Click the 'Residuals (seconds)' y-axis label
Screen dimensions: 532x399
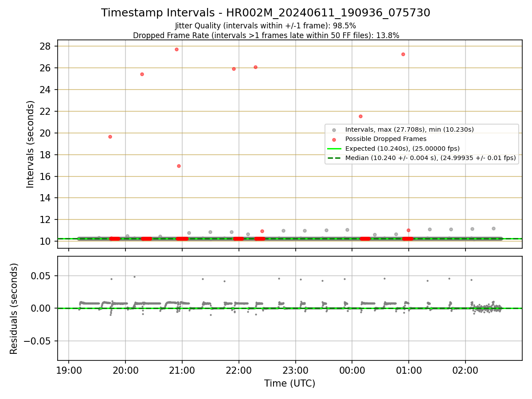(14, 309)
